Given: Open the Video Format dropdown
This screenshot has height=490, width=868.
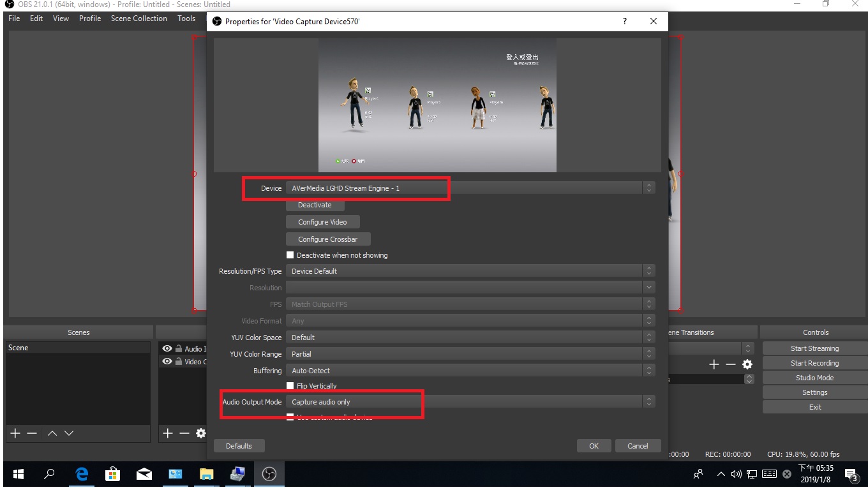Looking at the screenshot, I should 470,321.
